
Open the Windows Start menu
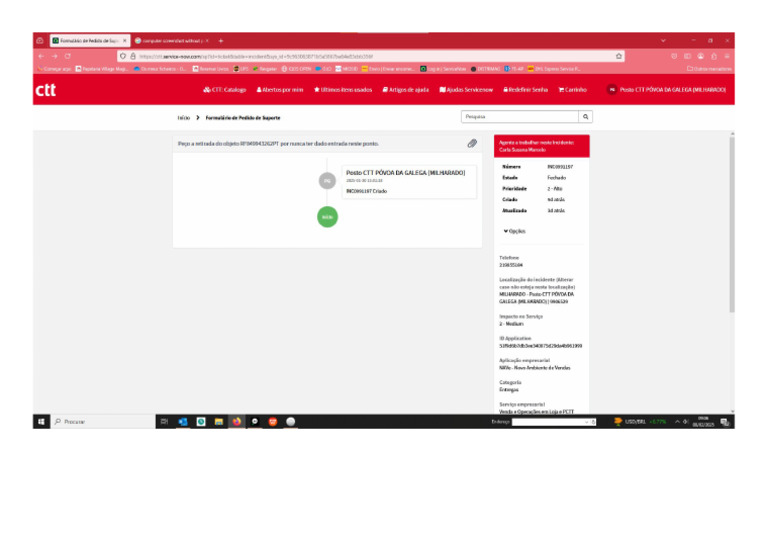(41, 422)
